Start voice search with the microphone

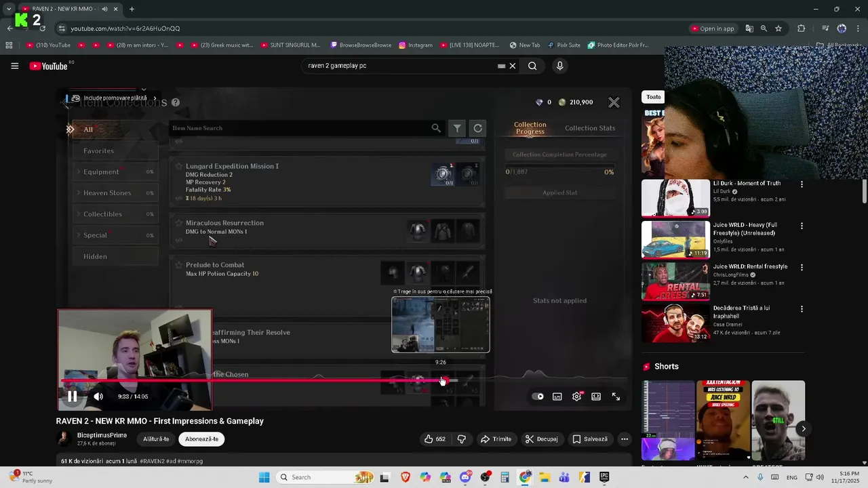559,66
